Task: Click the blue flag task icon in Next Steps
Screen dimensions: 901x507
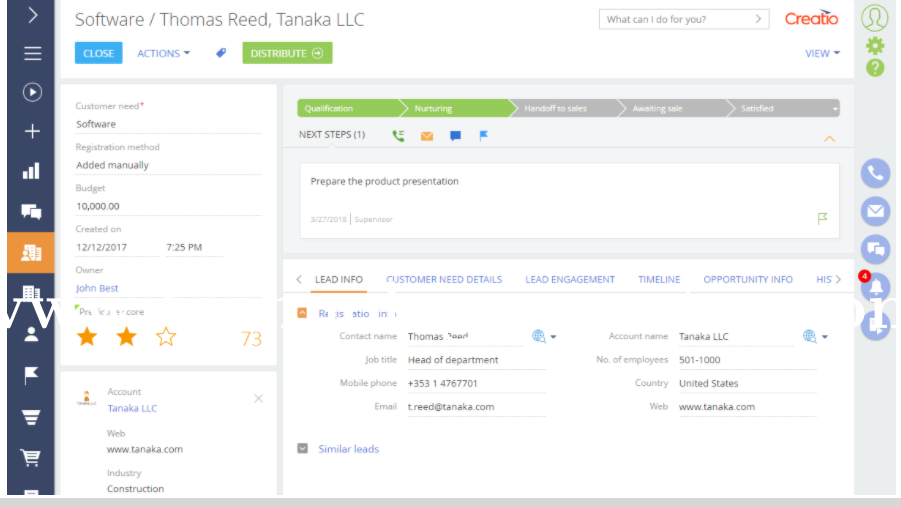Action: [484, 136]
